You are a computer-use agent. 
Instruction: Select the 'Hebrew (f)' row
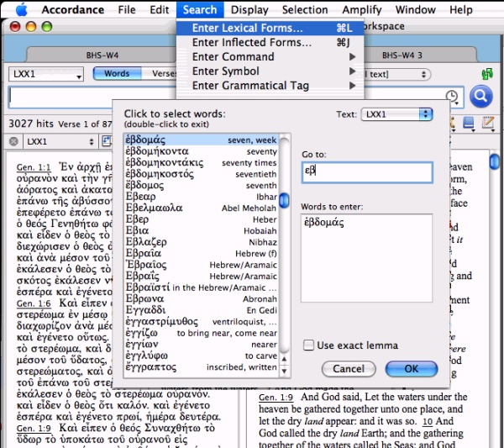[x=202, y=254]
